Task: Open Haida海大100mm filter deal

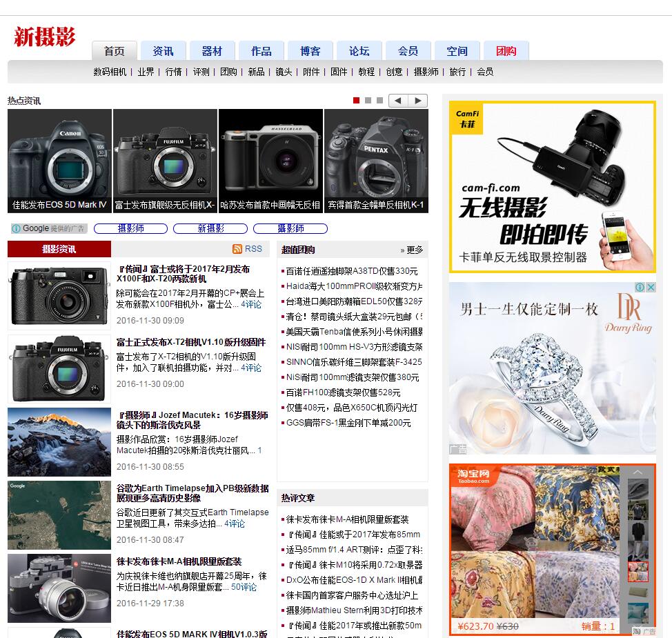Action: (x=355, y=286)
